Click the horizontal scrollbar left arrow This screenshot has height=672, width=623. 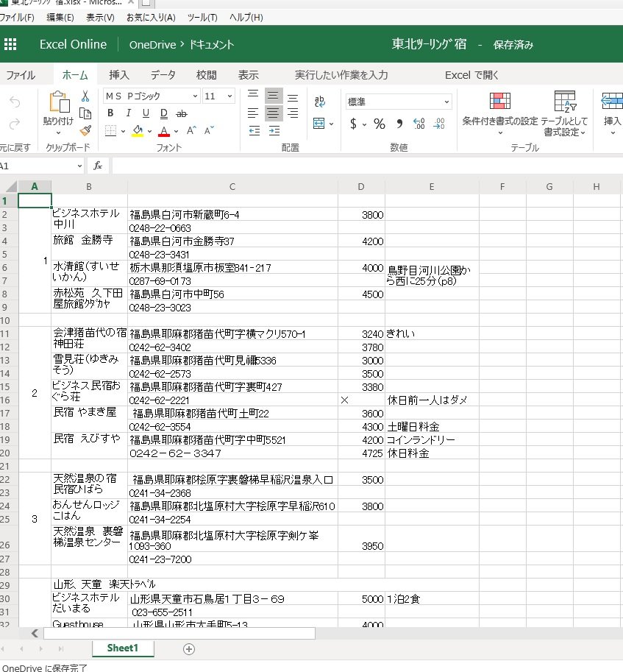pos(35,633)
